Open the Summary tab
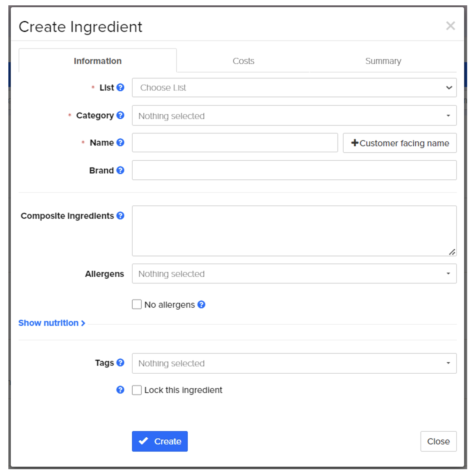Viewport: 474px width, 476px height. pos(383,61)
